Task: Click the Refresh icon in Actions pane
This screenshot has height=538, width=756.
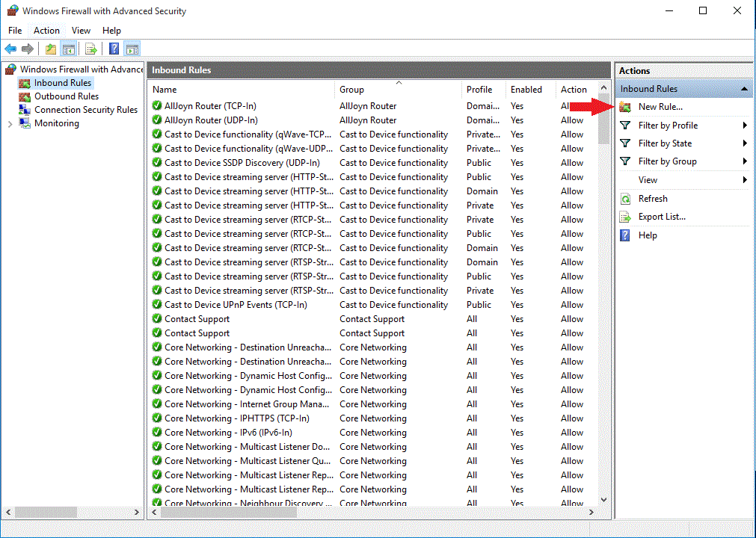Action: click(625, 199)
